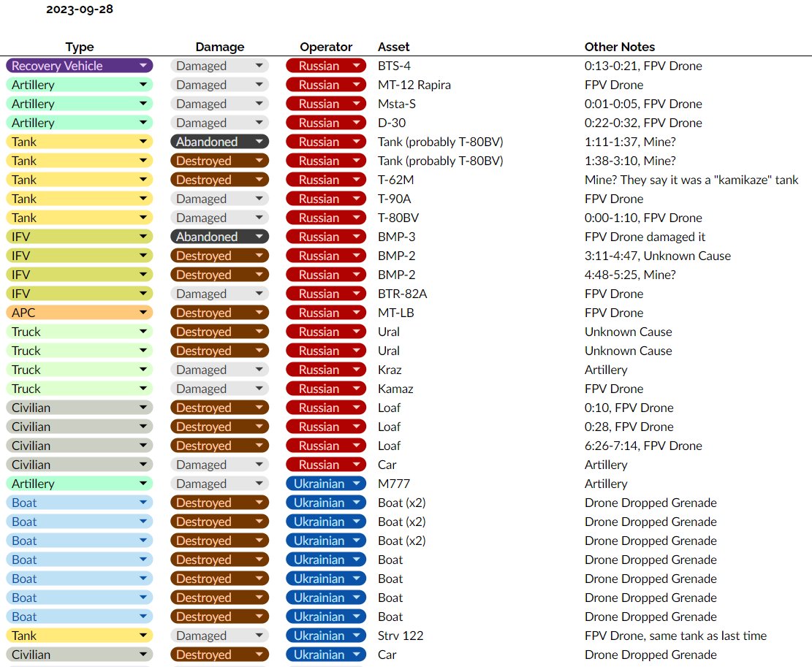This screenshot has height=667, width=812.
Task: Click the Asset column header
Action: tap(393, 47)
